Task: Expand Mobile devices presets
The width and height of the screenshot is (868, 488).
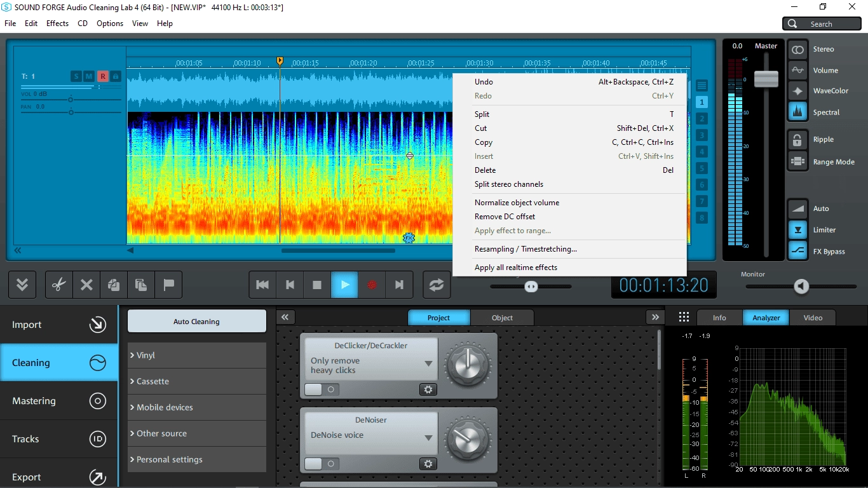Action: click(197, 407)
